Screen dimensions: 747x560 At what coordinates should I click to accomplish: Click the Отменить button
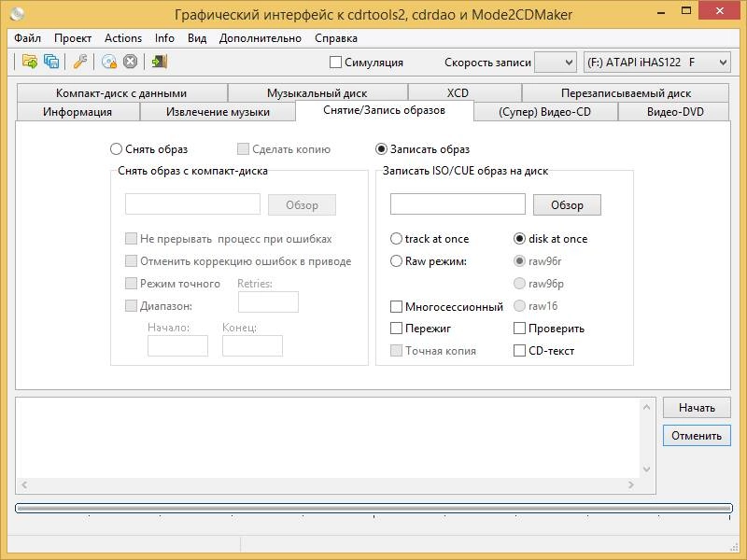tap(697, 435)
